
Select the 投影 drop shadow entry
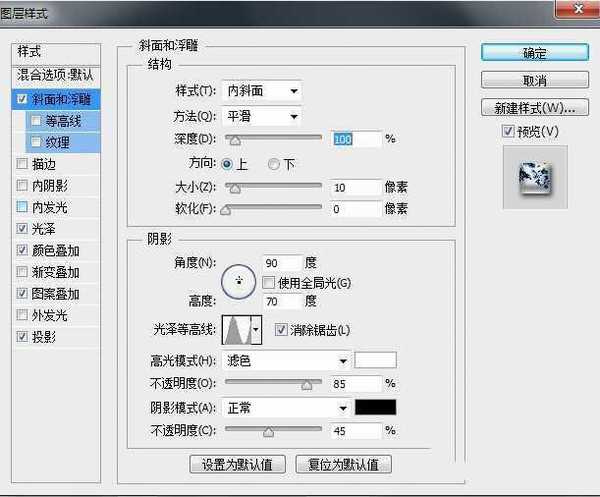click(43, 337)
